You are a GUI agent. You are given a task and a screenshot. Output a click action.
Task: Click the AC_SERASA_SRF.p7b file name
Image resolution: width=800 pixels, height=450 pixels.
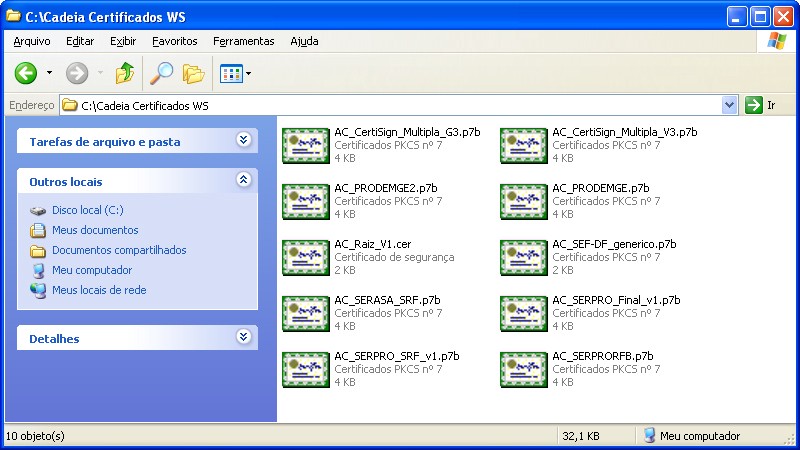tap(387, 300)
